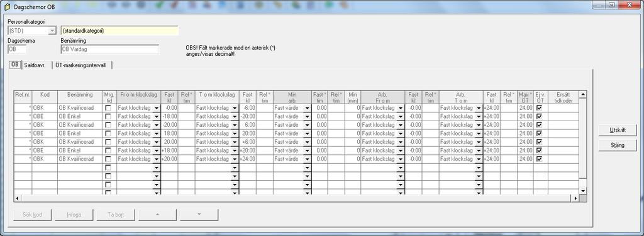
Task: Open Arb. T o m dropdown in last OBK row
Action: coord(479,159)
